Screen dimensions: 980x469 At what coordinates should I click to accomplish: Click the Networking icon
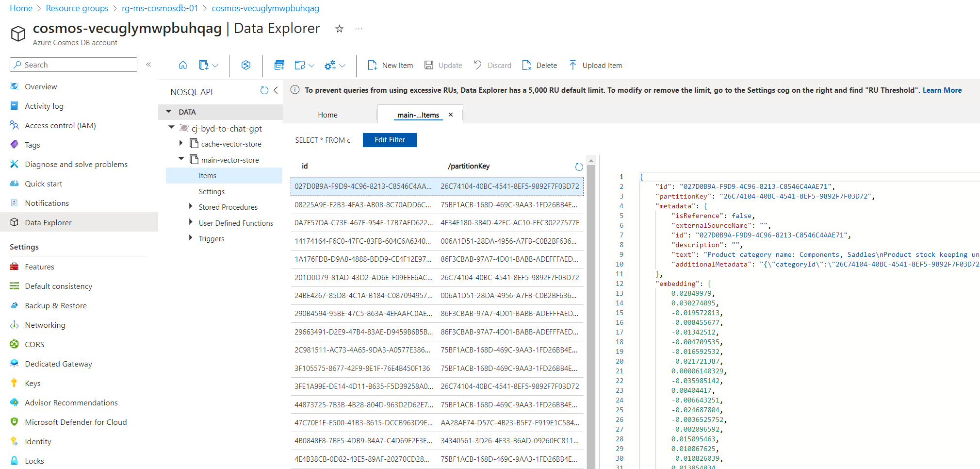tap(15, 325)
